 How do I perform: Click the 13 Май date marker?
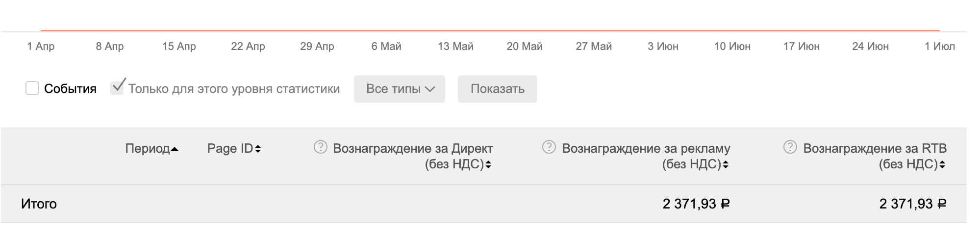click(455, 46)
